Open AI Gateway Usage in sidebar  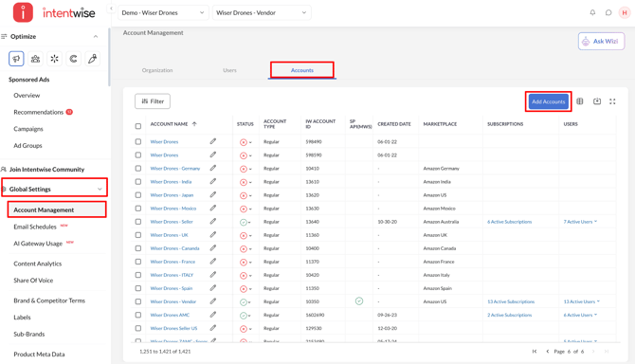pyautogui.click(x=38, y=244)
